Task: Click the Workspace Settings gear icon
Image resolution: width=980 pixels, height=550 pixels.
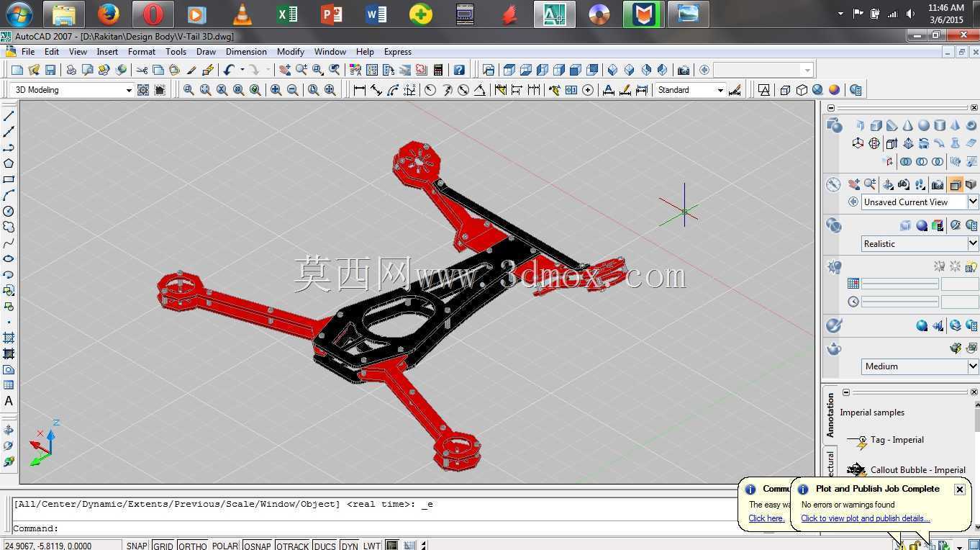Action: [143, 90]
